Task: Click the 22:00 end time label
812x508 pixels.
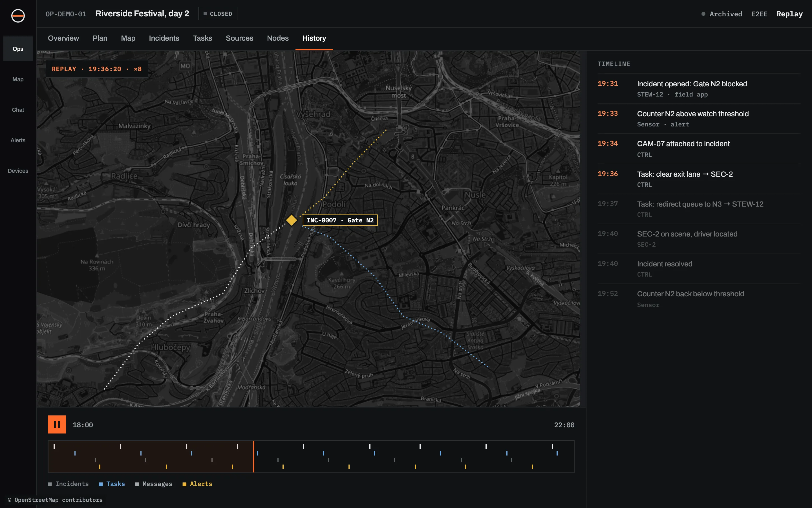Action: click(x=564, y=425)
